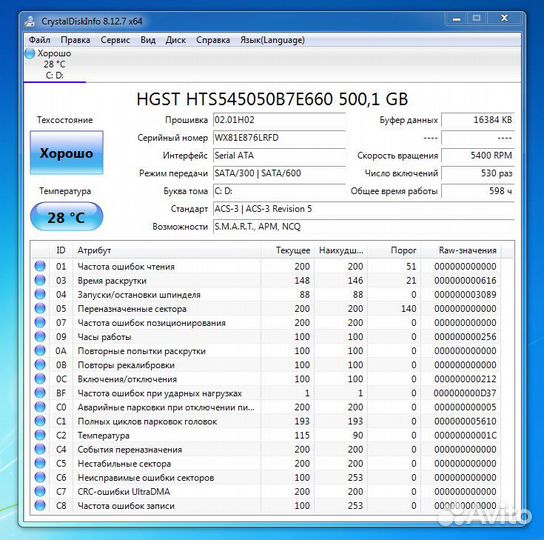
Task: Select the Часы работы attribute text
Action: tap(104, 337)
